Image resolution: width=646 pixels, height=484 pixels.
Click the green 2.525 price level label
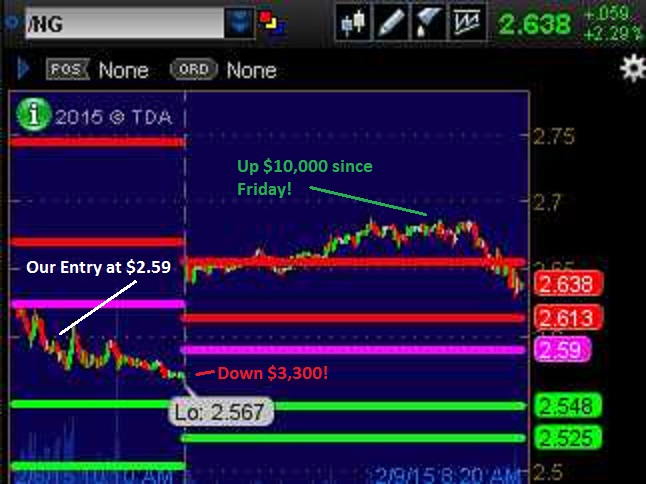click(567, 438)
